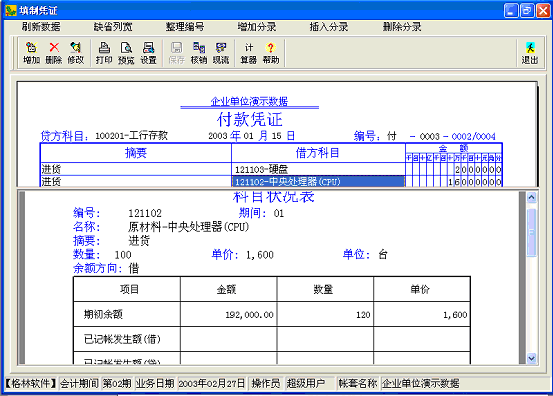Click the scroll down arrow in 科目状况表
Viewport: 553px width, 396px height.
click(531, 359)
